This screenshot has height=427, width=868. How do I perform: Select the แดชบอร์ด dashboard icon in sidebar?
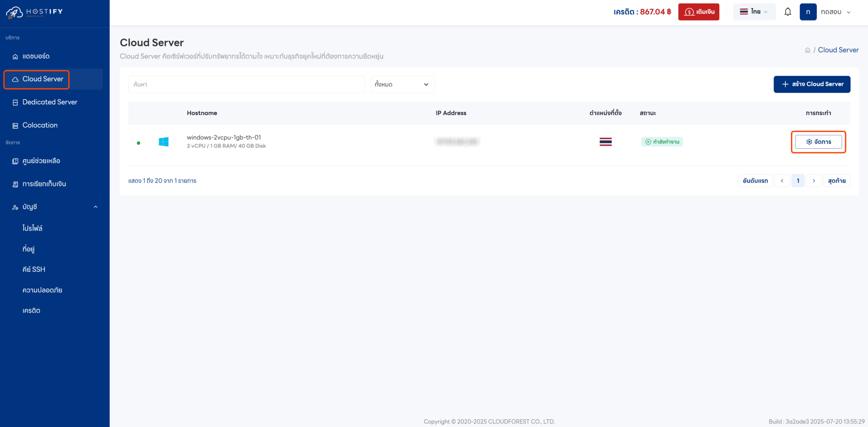click(x=15, y=56)
